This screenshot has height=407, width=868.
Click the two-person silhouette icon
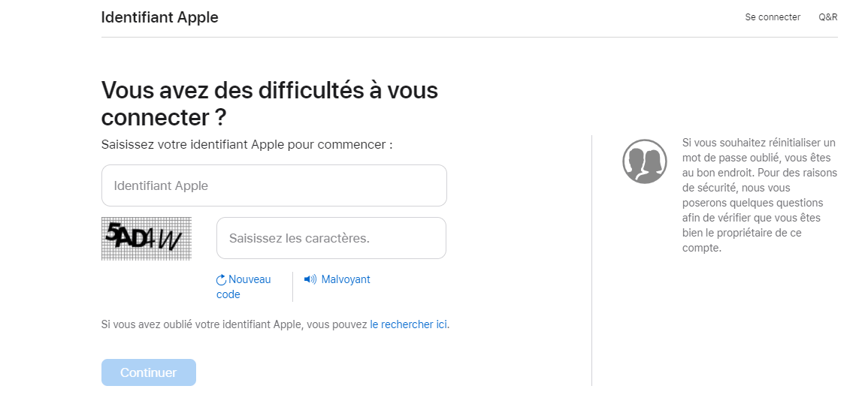(x=645, y=161)
